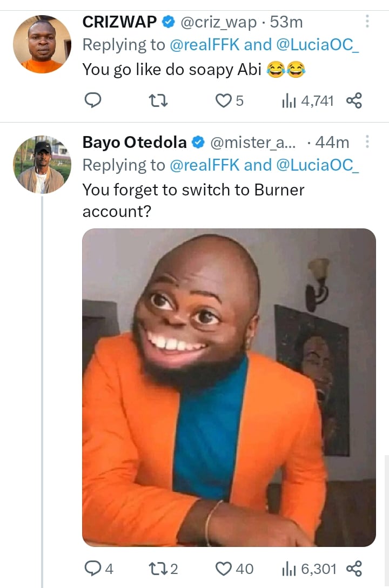This screenshot has width=389, height=588.
Task: Retweet Bayo Otedola's tweet
Action: click(158, 569)
